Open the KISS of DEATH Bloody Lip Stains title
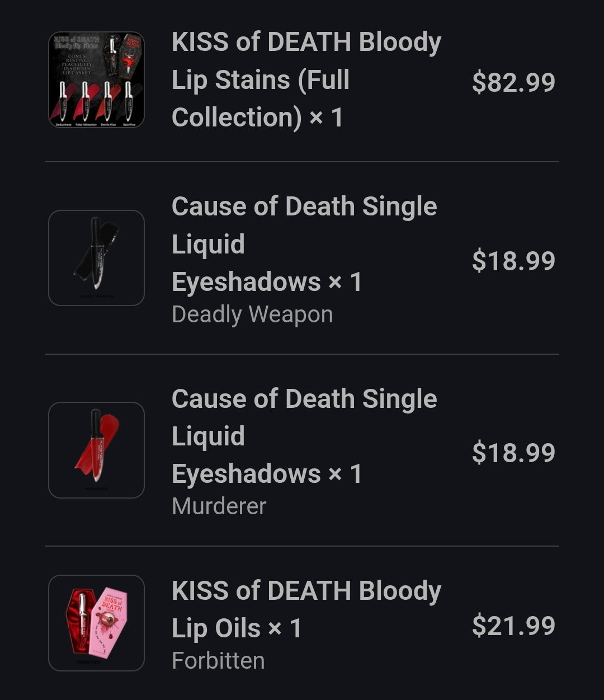The width and height of the screenshot is (604, 700). click(x=306, y=79)
